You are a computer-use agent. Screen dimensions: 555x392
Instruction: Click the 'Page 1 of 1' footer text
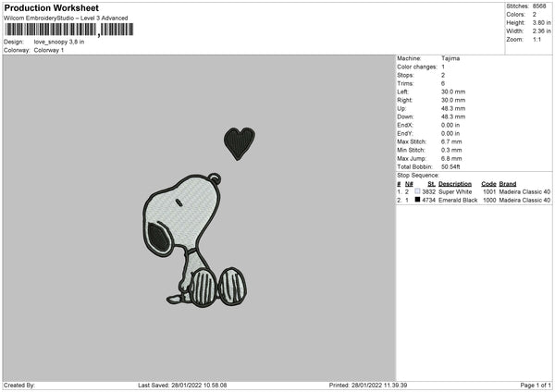[x=536, y=386]
